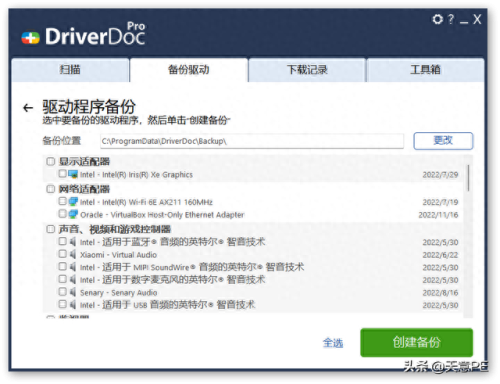The image size is (500, 384).
Task: Click speaker icon of Intel USB 音频 row
Action: [x=73, y=304]
